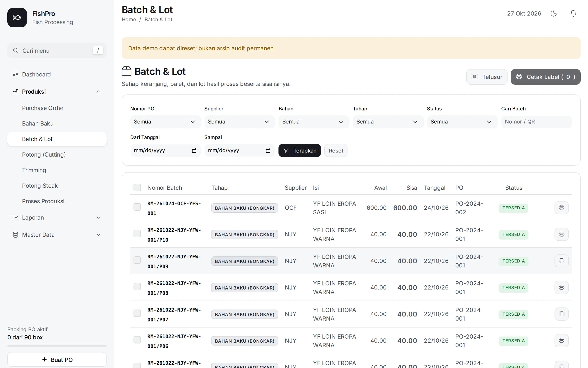Viewport: 588px width, 368px height.
Task: Go to Bahan Baku menu item
Action: coord(57,124)
